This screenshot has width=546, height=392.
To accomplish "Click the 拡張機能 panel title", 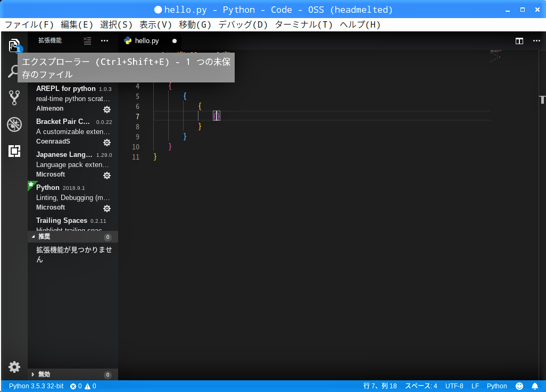I will coord(50,40).
